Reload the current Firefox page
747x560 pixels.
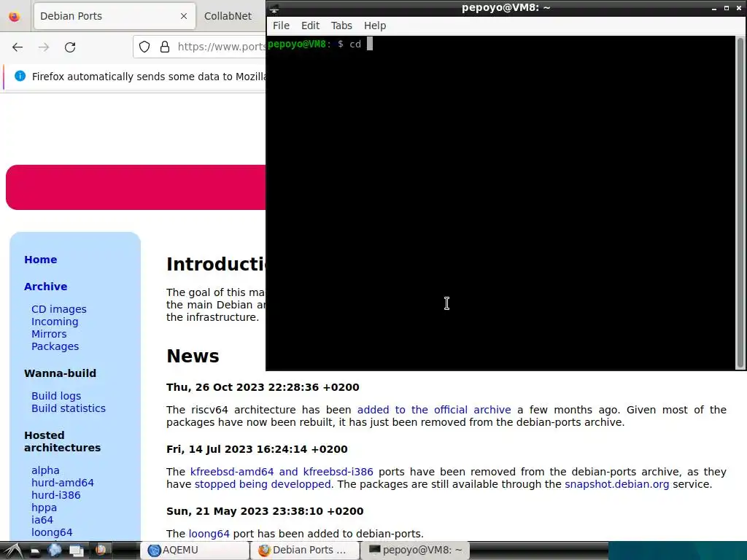point(70,47)
